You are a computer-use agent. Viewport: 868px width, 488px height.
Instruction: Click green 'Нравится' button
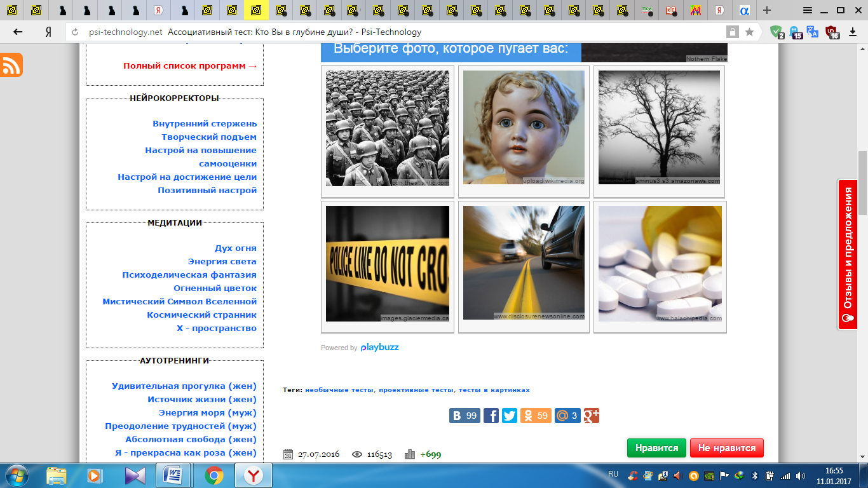coord(656,448)
